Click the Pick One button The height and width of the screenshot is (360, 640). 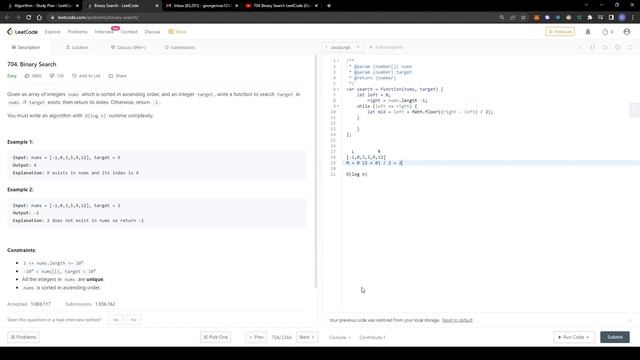(216, 337)
